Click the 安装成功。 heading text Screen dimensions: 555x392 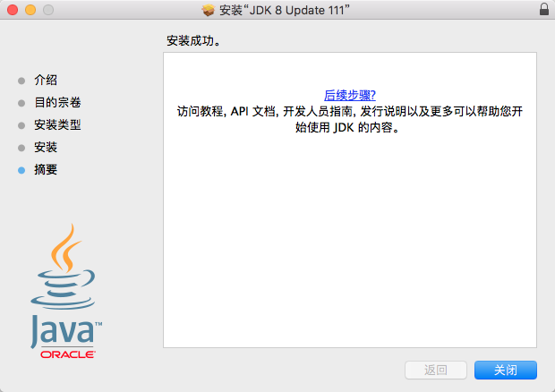pyautogui.click(x=193, y=40)
